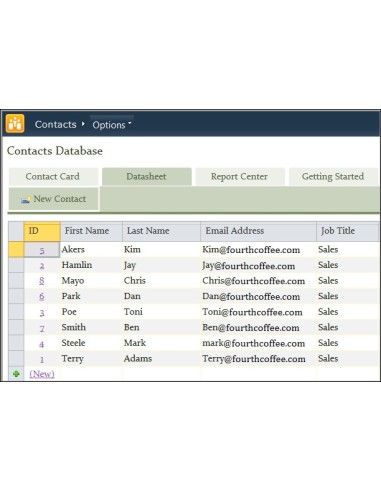This screenshot has height=492, width=381.
Task: Click the green plus new-row icon
Action: coord(16,374)
